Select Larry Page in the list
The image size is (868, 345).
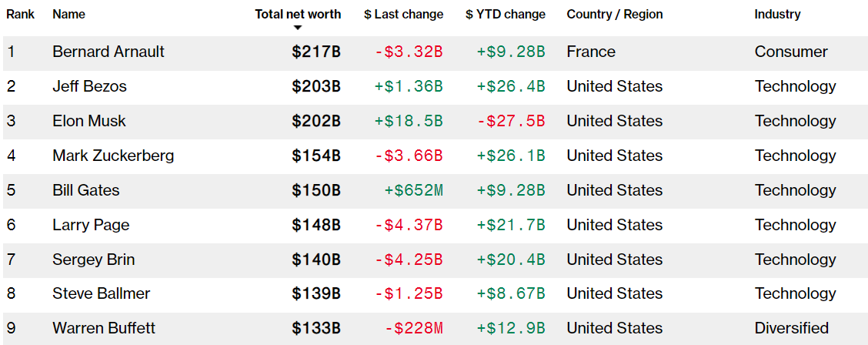click(91, 225)
